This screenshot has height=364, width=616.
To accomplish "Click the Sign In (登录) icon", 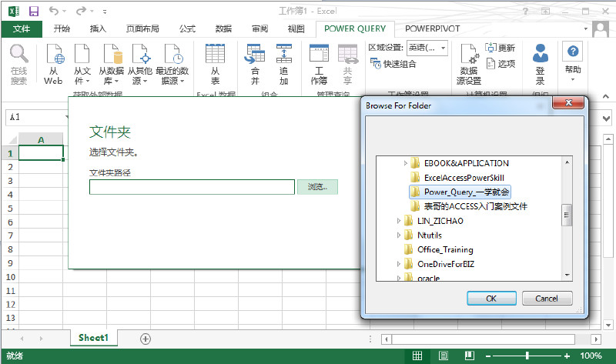I will [x=541, y=65].
